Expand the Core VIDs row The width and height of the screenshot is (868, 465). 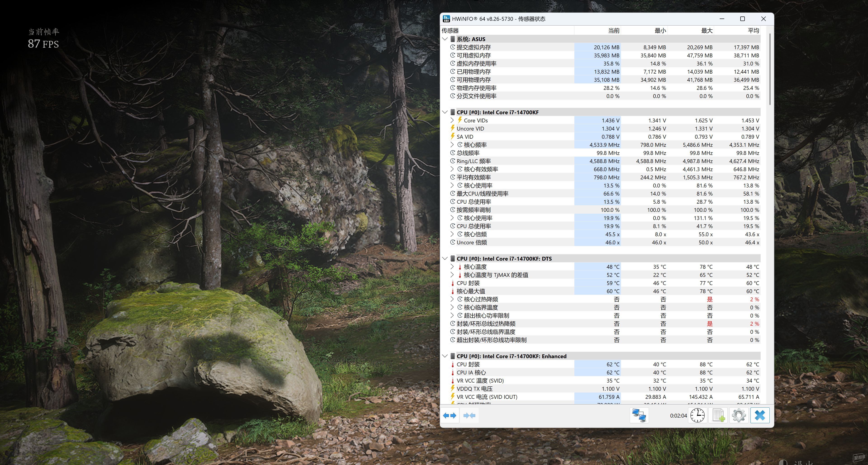(452, 120)
